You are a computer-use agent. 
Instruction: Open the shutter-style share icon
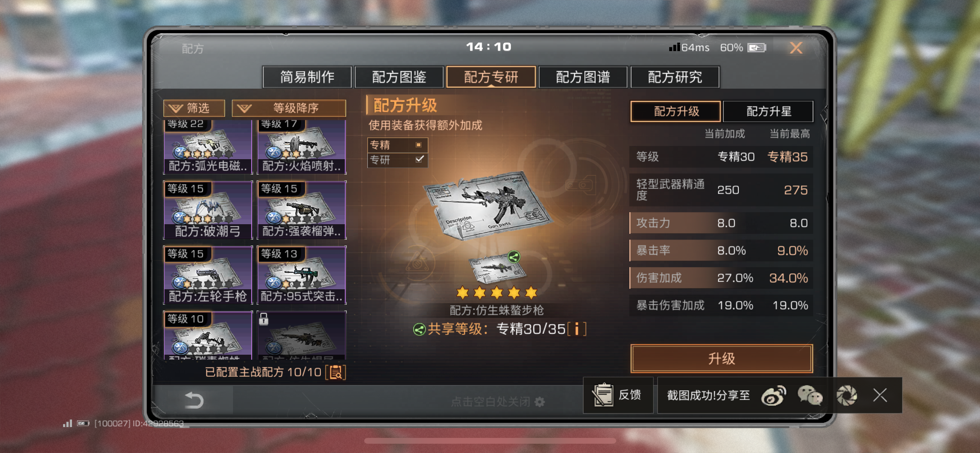[x=846, y=396]
